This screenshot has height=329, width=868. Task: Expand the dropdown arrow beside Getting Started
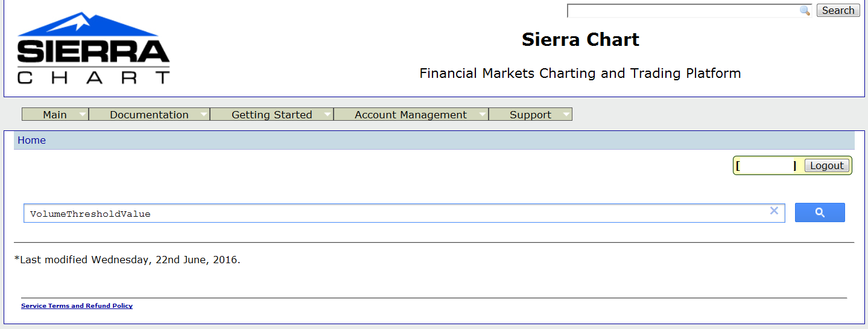(326, 114)
